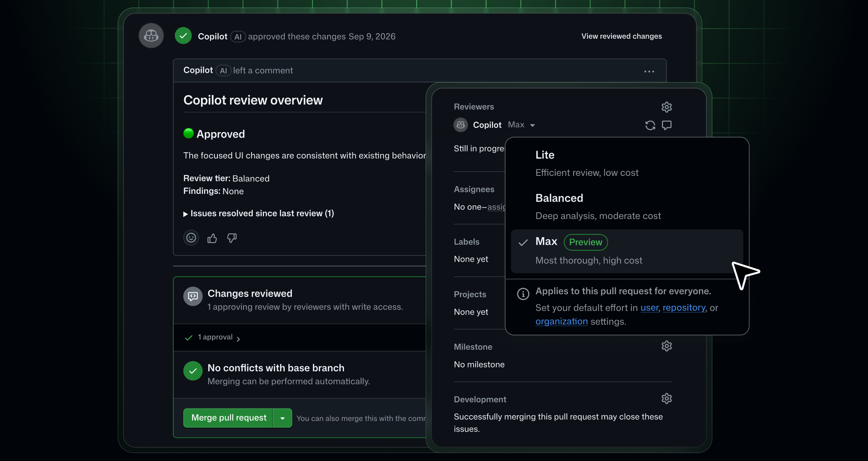This screenshot has width=868, height=461.
Task: Click the 'No milestone' text
Action: click(x=479, y=364)
